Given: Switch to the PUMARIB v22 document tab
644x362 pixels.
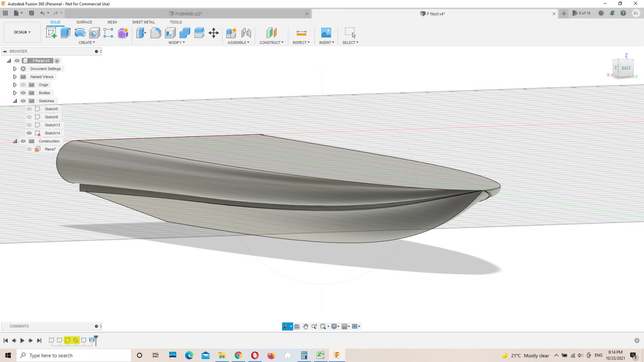Looking at the screenshot, I should point(188,14).
